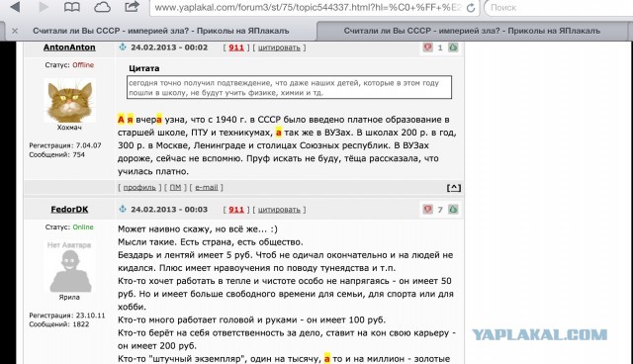This screenshot has width=633, height=364.
Task: Open FedorDK user profile link
Action: point(69,209)
